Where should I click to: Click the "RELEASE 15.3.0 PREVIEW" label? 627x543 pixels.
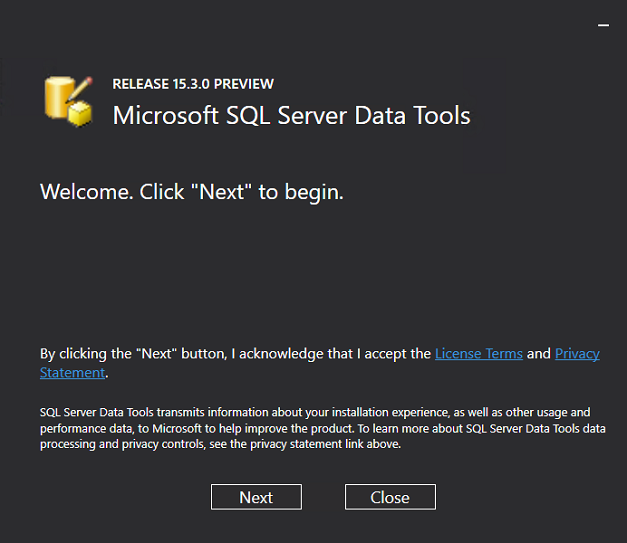click(193, 84)
